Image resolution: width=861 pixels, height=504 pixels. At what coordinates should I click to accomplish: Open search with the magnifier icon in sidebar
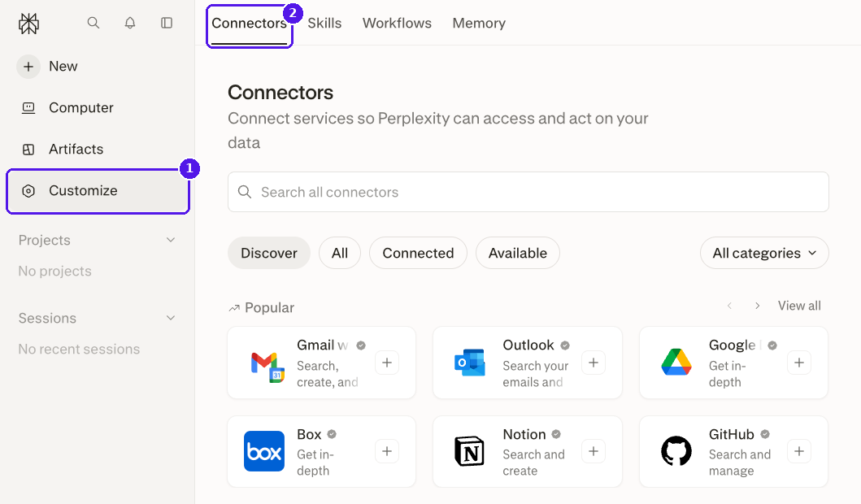93,23
